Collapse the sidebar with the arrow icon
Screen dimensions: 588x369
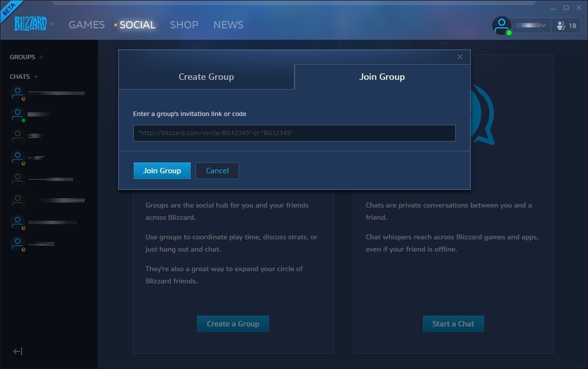pyautogui.click(x=18, y=351)
